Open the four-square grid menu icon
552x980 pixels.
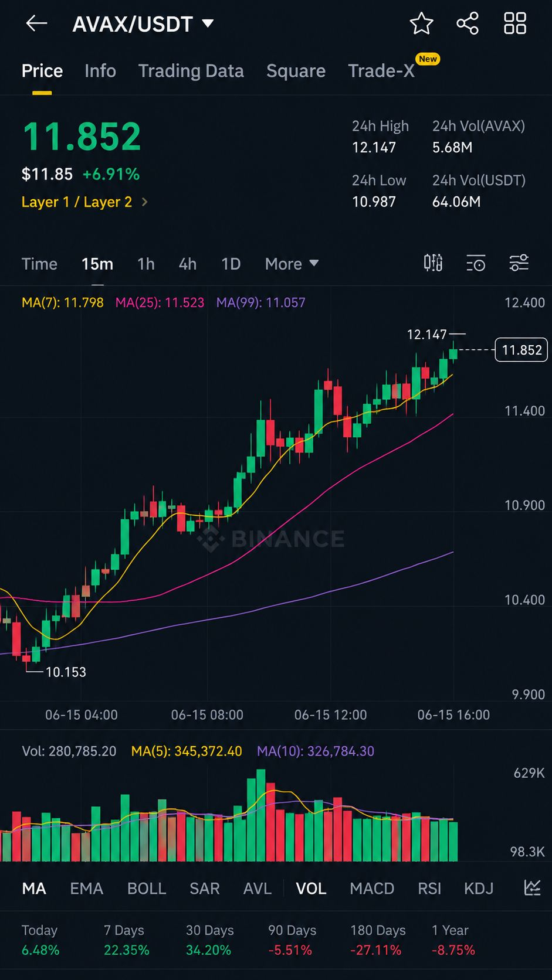tap(515, 23)
